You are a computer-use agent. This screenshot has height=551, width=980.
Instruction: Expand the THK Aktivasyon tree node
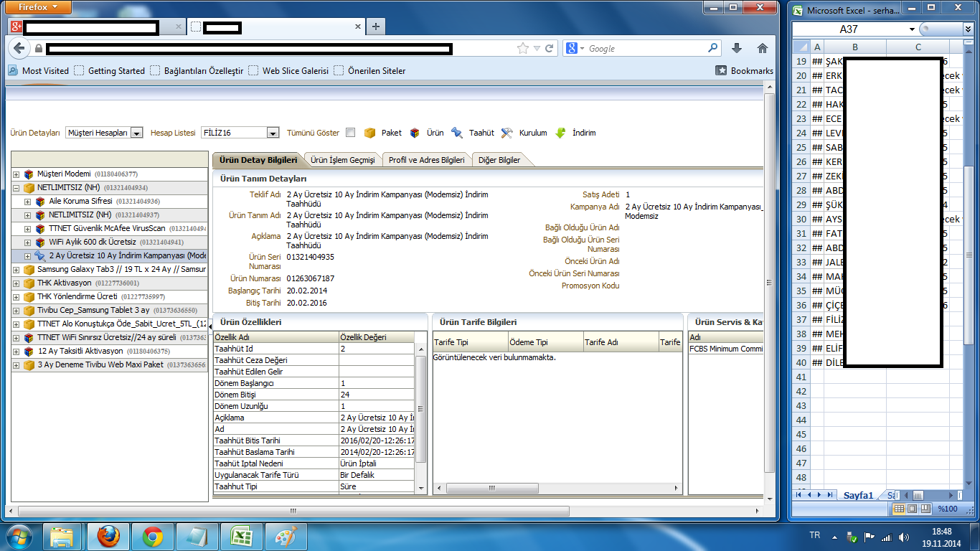(16, 283)
